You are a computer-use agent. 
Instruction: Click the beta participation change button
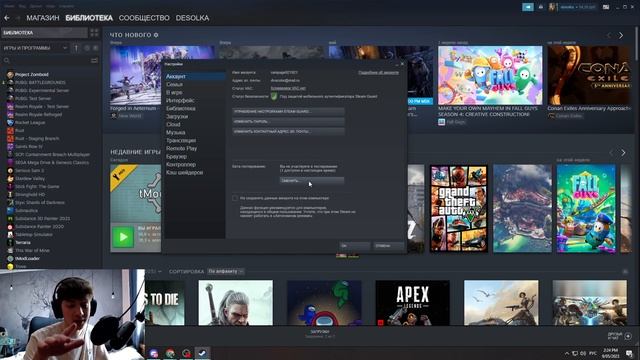(x=311, y=180)
